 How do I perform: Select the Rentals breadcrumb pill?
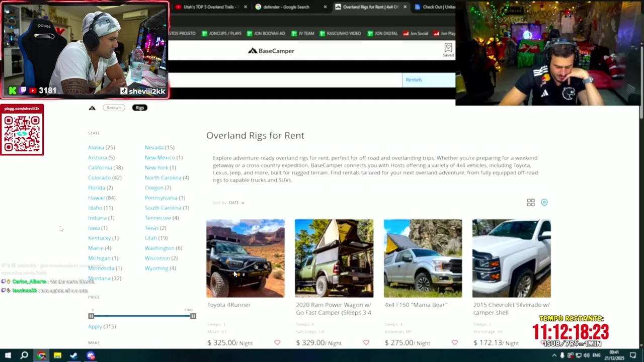pyautogui.click(x=114, y=108)
